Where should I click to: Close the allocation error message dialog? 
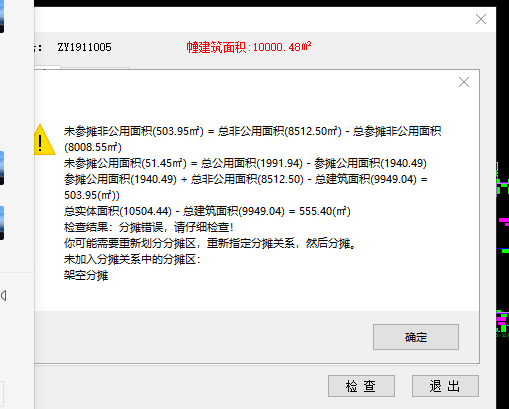(x=464, y=82)
